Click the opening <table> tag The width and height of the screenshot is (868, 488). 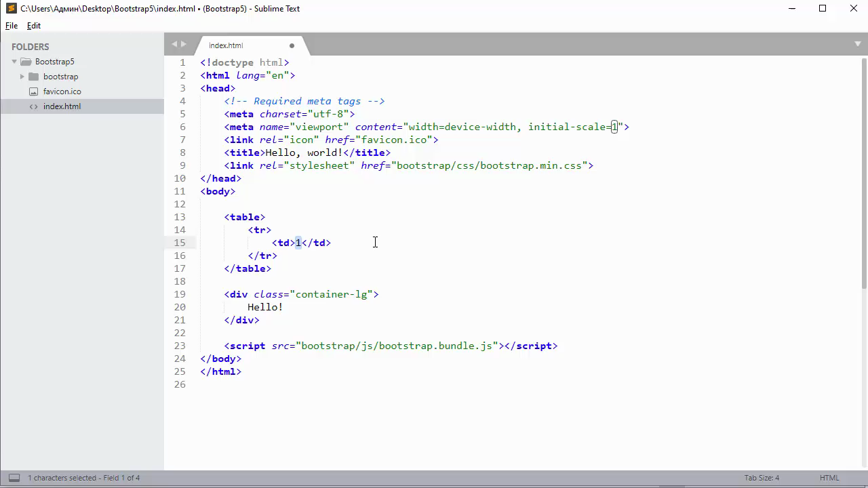click(245, 217)
